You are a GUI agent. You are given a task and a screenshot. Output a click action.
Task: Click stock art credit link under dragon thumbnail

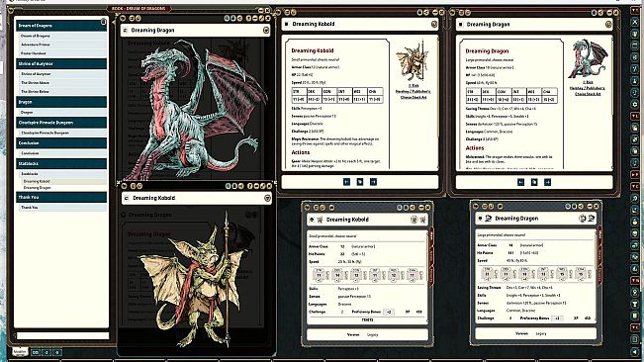[x=588, y=88]
